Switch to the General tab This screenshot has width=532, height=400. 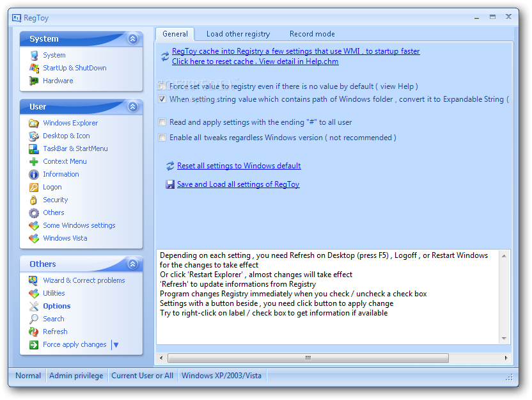pos(175,34)
